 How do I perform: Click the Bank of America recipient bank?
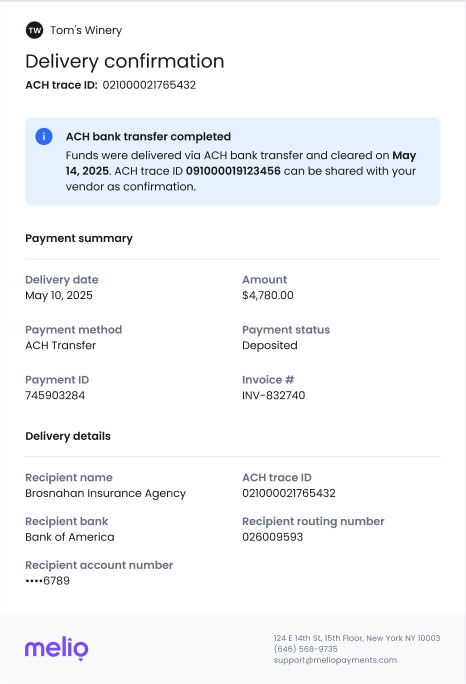(70, 537)
